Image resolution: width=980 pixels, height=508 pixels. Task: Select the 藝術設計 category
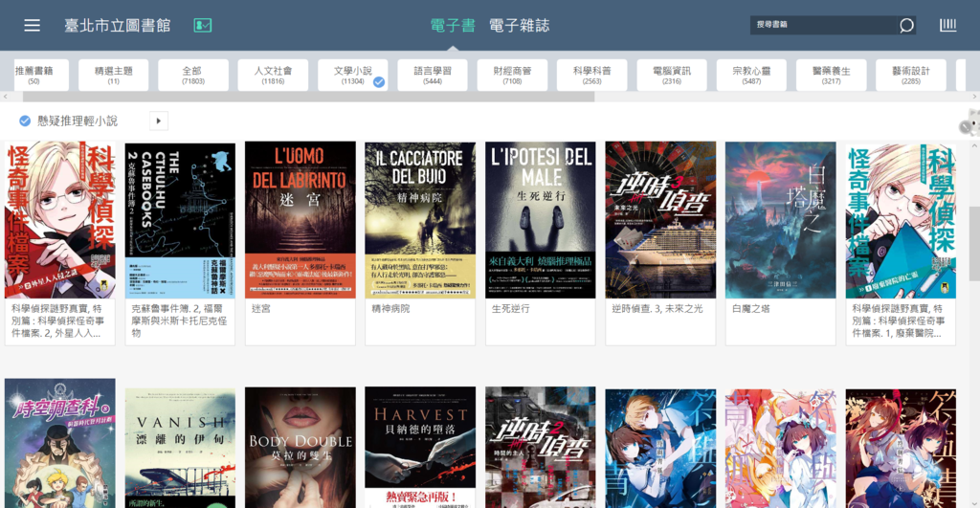tap(911, 75)
